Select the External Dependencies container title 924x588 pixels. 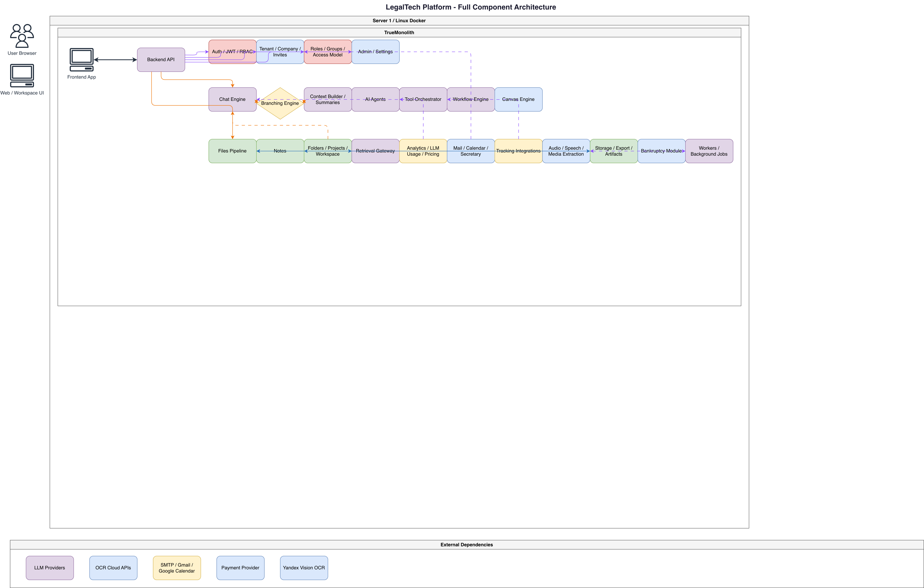point(467,545)
